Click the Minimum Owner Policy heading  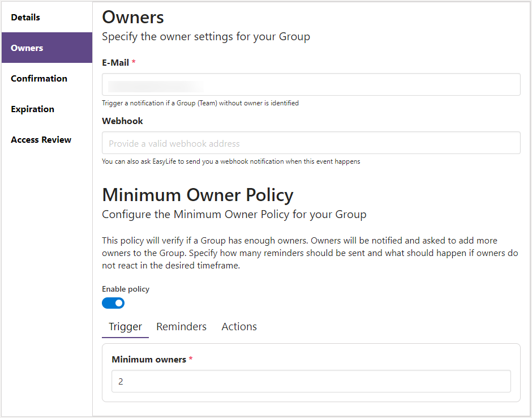(197, 195)
